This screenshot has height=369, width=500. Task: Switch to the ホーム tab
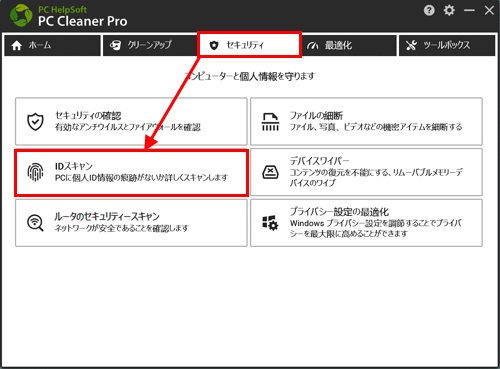[x=52, y=45]
